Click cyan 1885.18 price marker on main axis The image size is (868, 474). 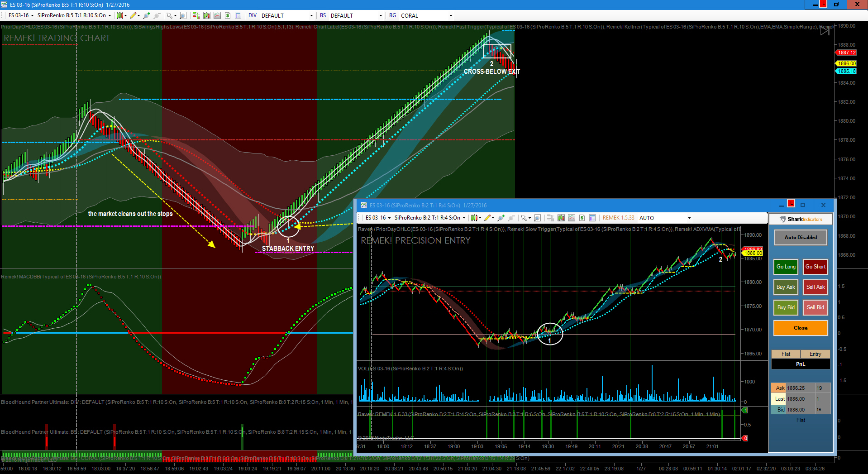pos(846,71)
